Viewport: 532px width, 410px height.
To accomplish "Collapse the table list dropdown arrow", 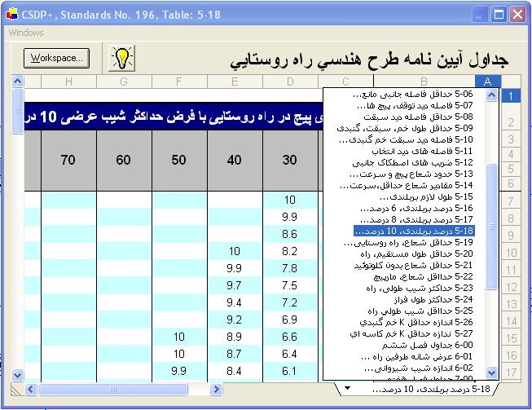I will click(345, 389).
